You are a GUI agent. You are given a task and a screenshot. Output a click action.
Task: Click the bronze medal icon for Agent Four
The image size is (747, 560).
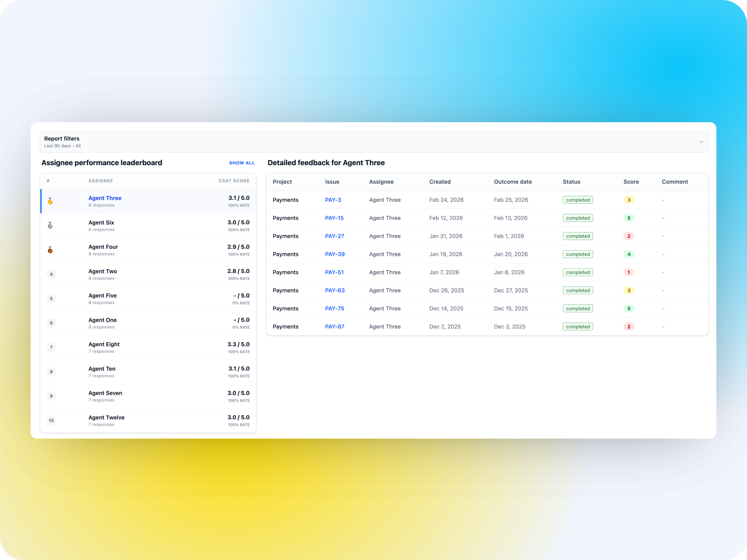click(50, 250)
